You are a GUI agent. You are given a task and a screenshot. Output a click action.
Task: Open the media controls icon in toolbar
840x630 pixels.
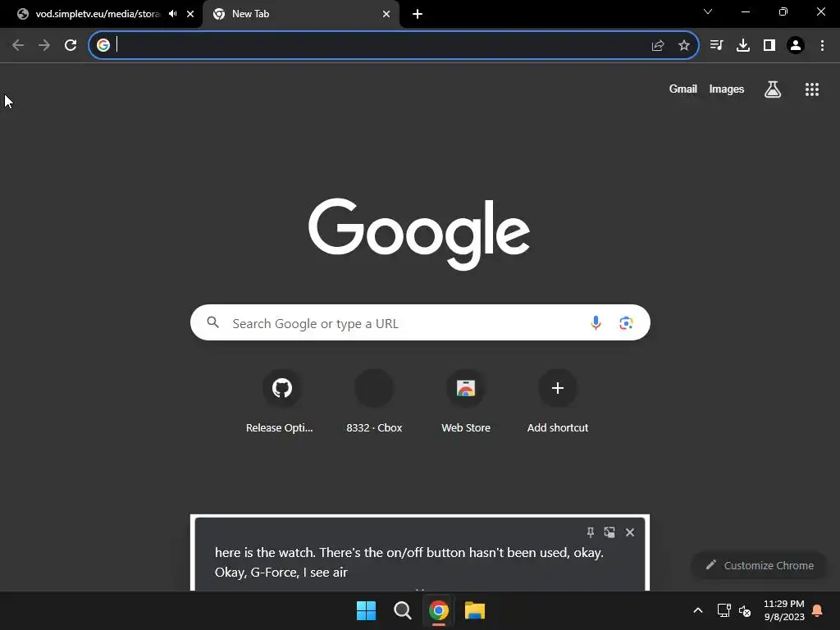click(x=717, y=45)
